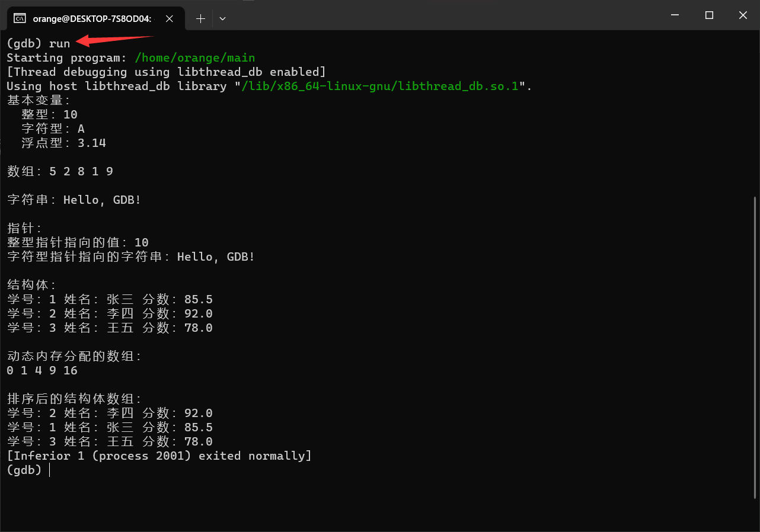This screenshot has width=760, height=532.
Task: Open a new terminal tab with plus
Action: (x=200, y=18)
